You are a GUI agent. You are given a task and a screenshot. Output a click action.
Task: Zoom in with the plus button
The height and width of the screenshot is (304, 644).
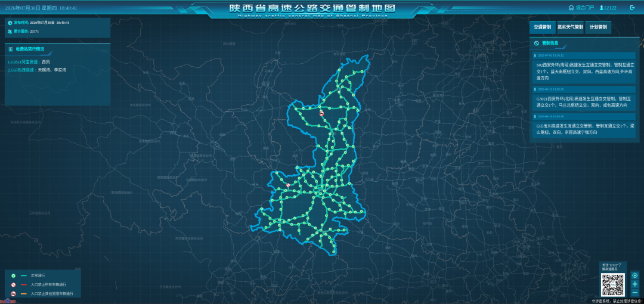[635, 284]
